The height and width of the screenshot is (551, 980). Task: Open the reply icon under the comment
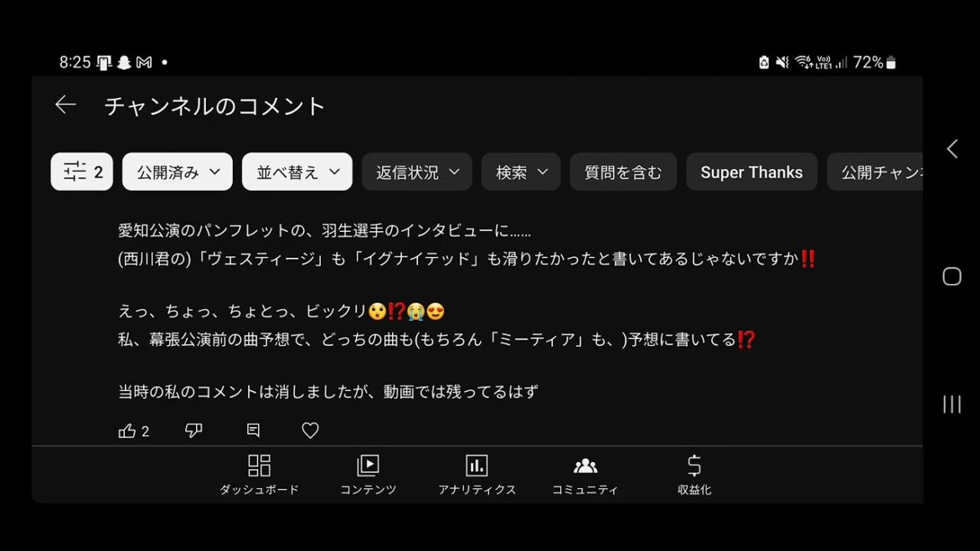(x=253, y=430)
